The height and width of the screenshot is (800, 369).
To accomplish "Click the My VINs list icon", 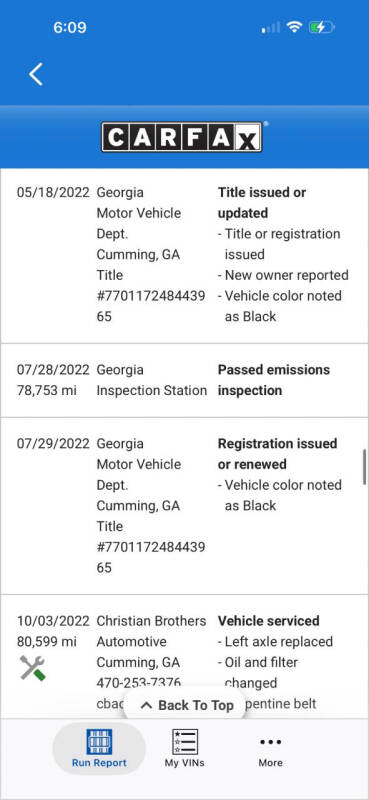I will pos(184,741).
